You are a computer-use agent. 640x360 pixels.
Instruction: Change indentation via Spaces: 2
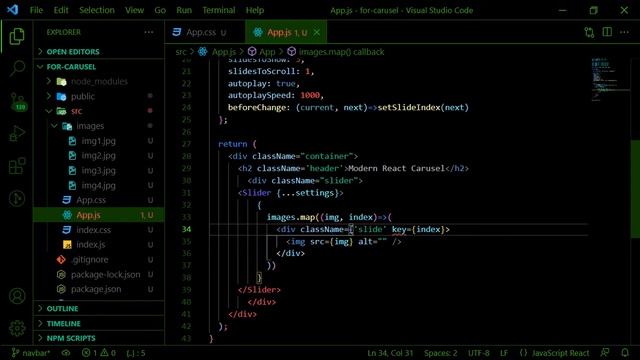440,353
